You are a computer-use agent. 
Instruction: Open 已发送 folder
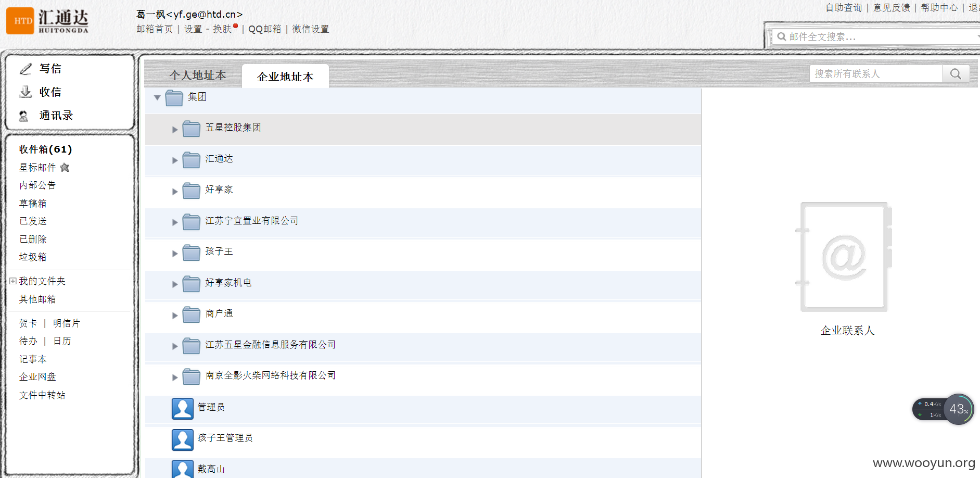pos(33,221)
